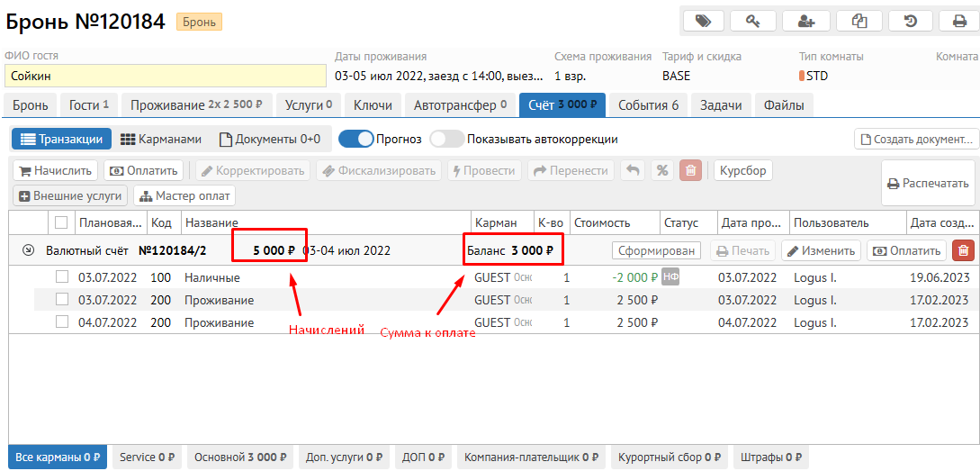The height and width of the screenshot is (471, 980).
Task: Check the box for Наличные transaction
Action: (62, 277)
